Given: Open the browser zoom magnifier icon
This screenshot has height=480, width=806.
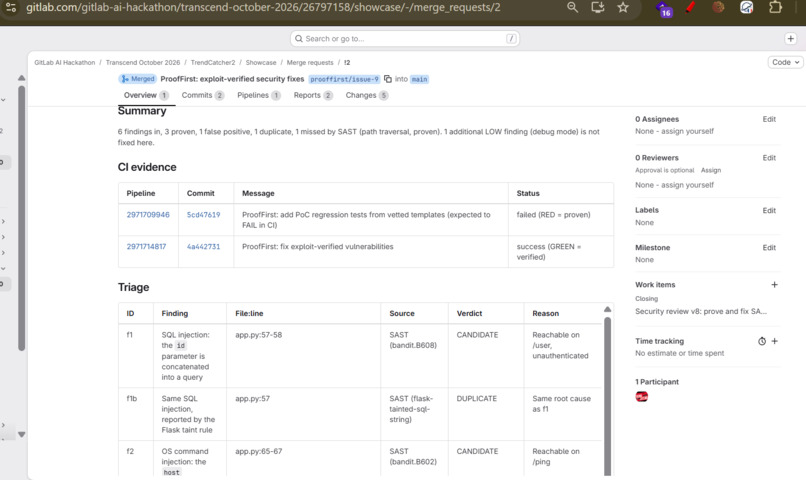Looking at the screenshot, I should [572, 7].
